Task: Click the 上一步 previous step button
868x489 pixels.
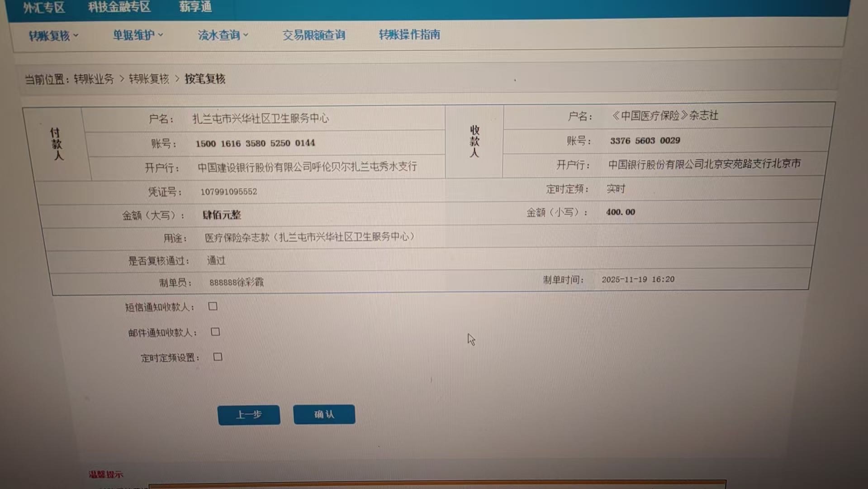Action: pos(249,415)
